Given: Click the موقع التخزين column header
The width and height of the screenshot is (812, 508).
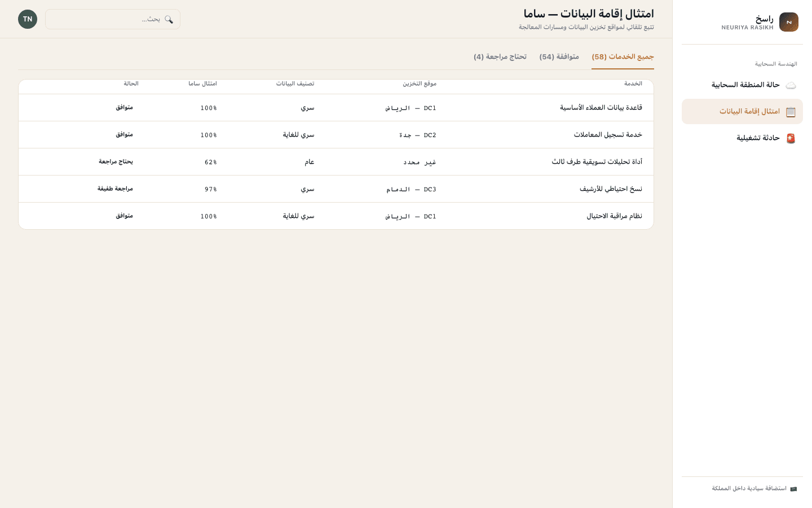Looking at the screenshot, I should click(420, 84).
